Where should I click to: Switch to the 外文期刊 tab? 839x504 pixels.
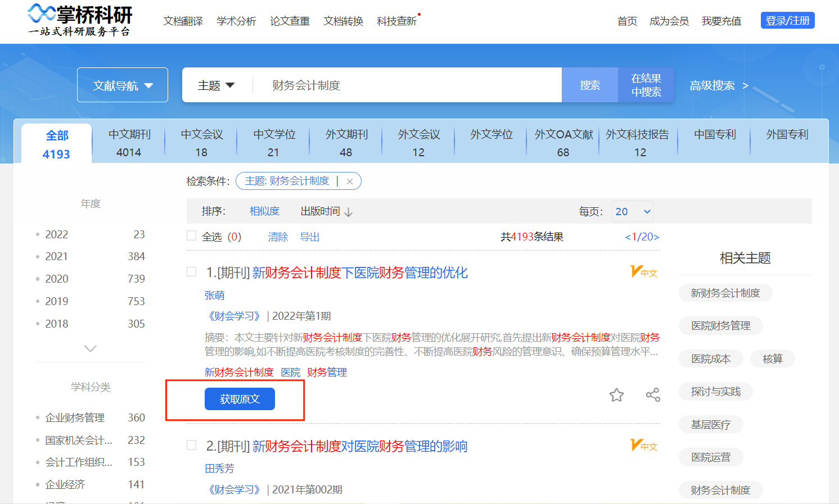point(346,143)
